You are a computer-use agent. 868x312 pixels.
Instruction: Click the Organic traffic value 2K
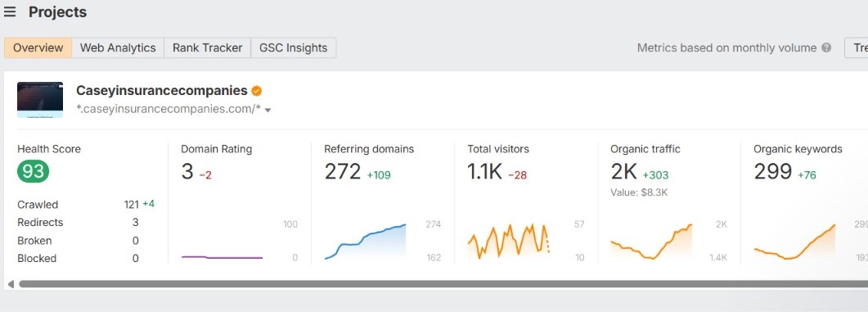coord(624,172)
